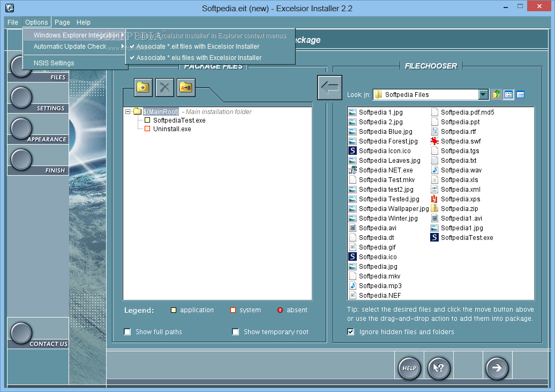Select the Softpedia Wallpaper.jpg file
Viewport: 555px width, 392px height.
[389, 208]
